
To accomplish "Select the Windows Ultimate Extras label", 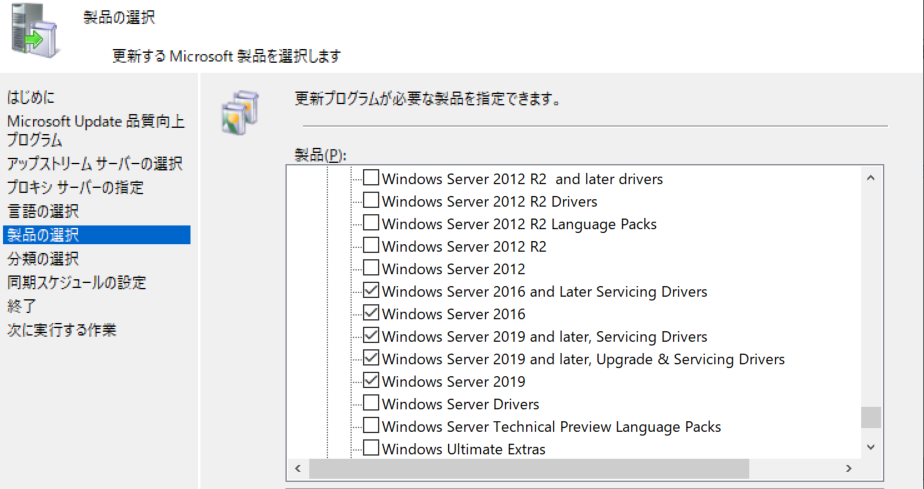I will point(463,449).
